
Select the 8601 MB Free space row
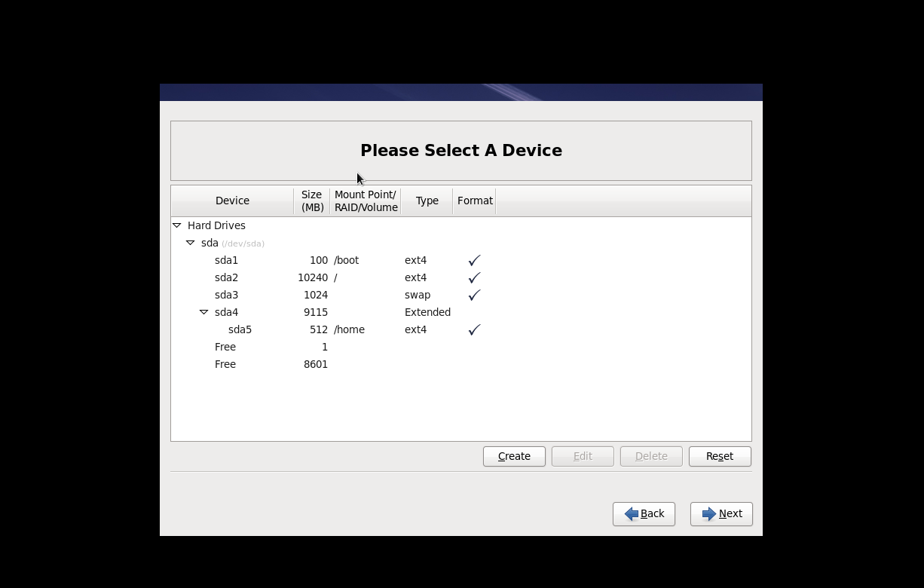pos(461,364)
